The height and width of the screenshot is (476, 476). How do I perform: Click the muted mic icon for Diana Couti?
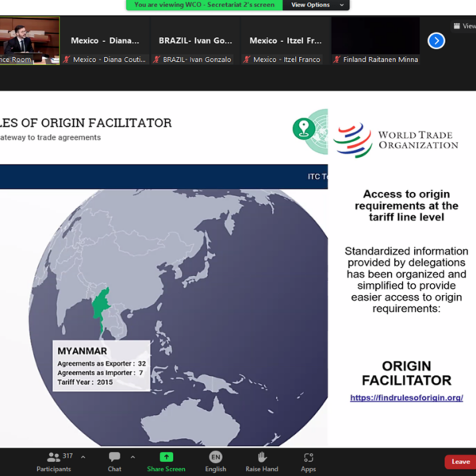tap(67, 59)
